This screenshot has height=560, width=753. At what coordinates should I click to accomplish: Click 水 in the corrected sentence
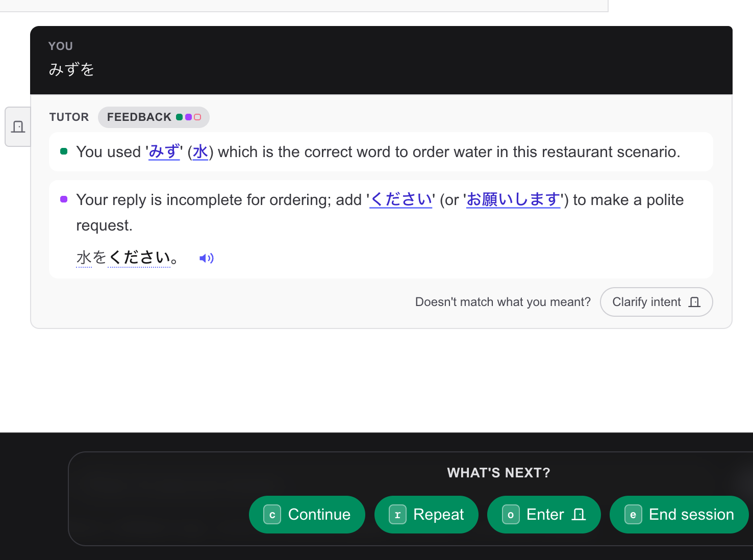point(84,258)
